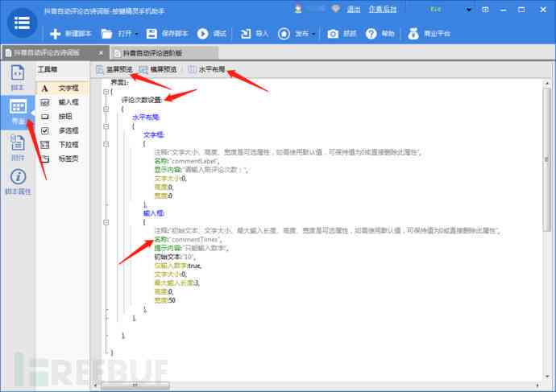Screen dimensions: 556x392
Task: Click the 水平布局 horizontal layout button
Action: [x=206, y=69]
